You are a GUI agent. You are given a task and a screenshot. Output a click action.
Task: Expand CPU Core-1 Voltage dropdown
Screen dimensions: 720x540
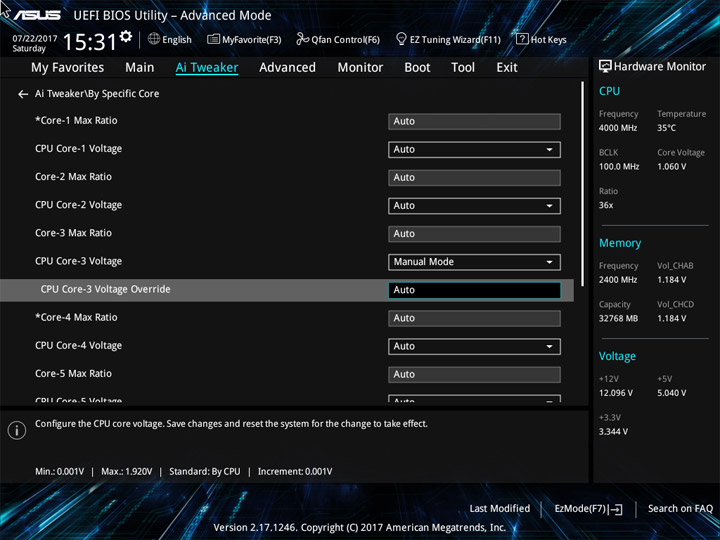coord(474,150)
